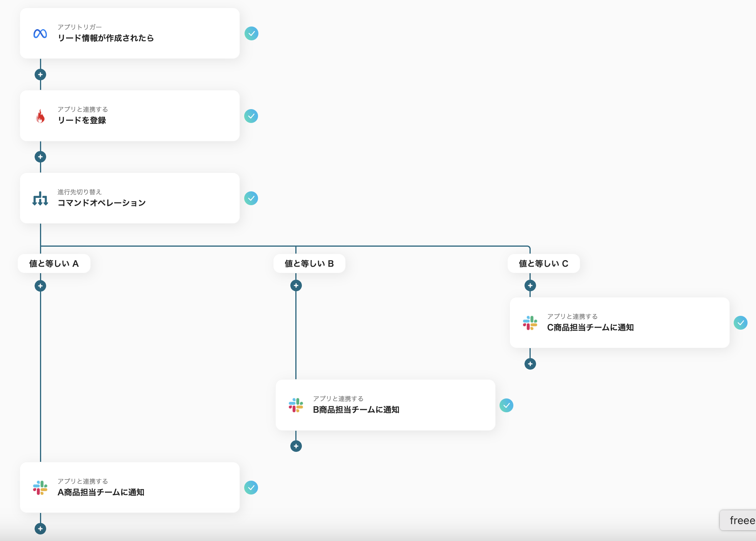Open the B商品担当チームに通知 step card
Viewport: 756px width, 541px height.
pos(385,405)
